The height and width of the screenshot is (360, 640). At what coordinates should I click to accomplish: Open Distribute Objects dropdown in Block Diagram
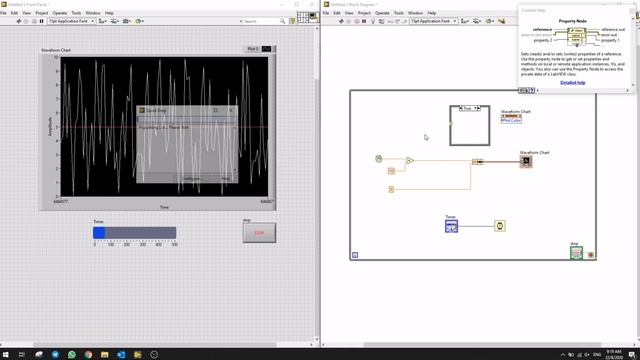point(477,21)
